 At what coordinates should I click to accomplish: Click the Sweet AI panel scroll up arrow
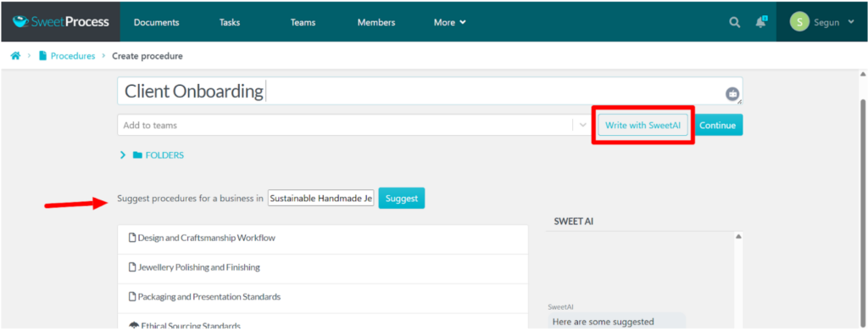point(738,237)
